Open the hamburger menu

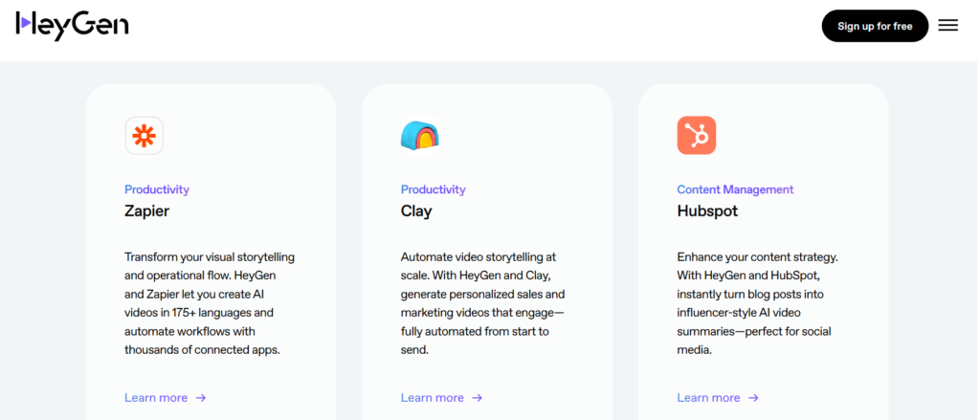pos(947,26)
